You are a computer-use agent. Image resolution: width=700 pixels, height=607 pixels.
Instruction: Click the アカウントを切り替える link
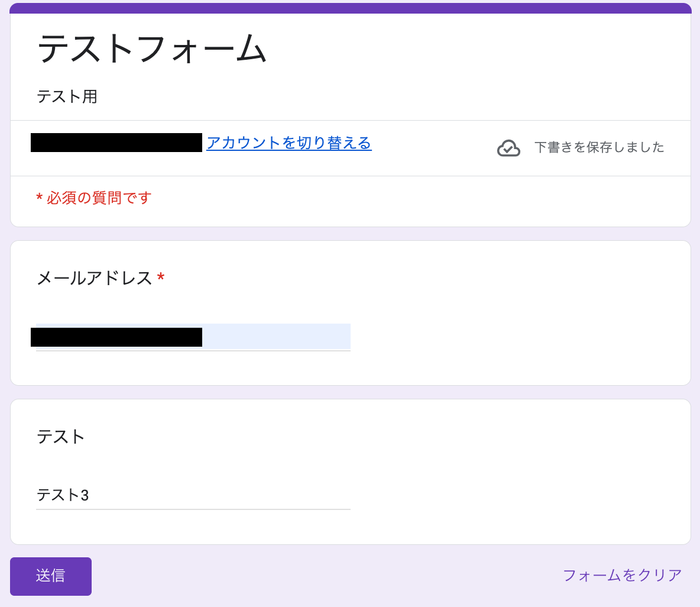289,143
